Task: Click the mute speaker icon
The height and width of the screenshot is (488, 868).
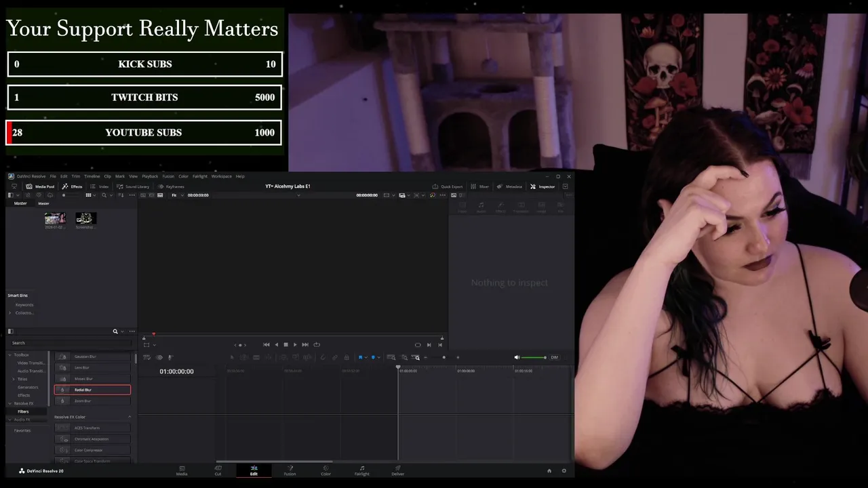Action: click(x=517, y=357)
